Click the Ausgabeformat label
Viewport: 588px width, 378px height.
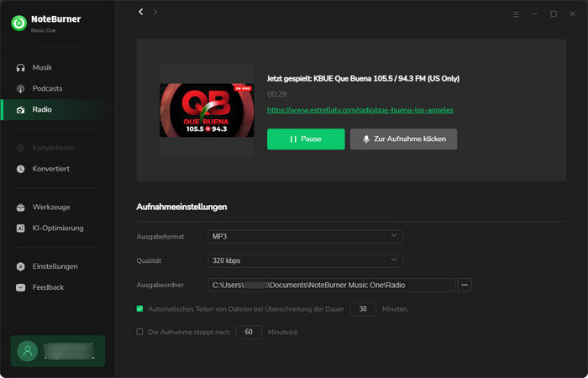(160, 237)
